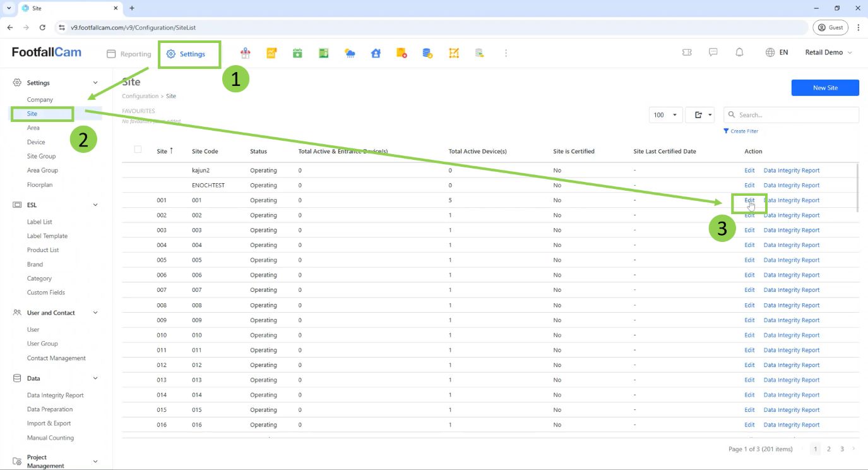Go to page 2 of results
This screenshot has height=470, width=868.
[x=829, y=449]
